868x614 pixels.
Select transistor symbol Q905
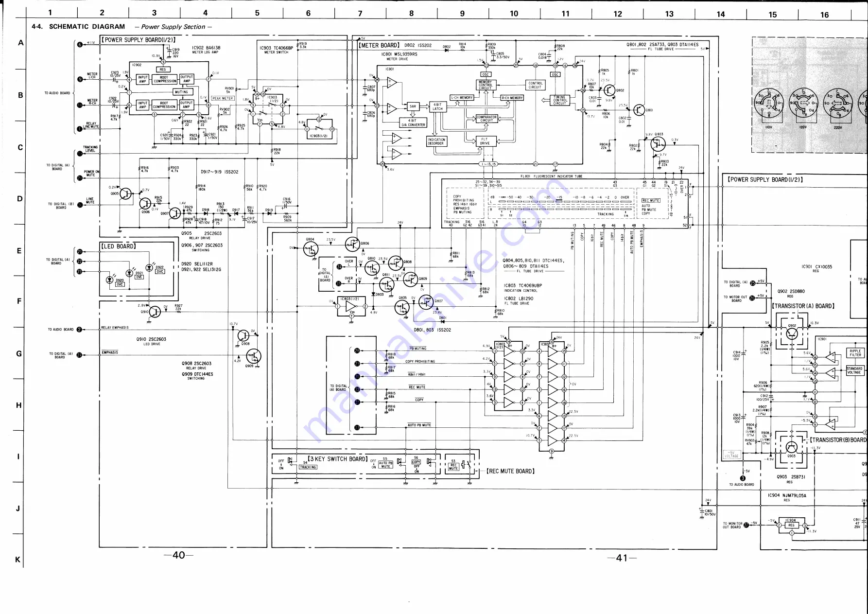(125, 193)
